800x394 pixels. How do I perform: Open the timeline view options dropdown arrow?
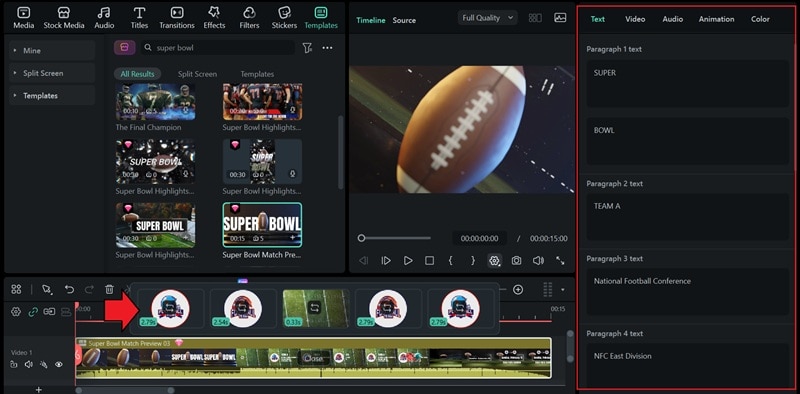point(563,290)
